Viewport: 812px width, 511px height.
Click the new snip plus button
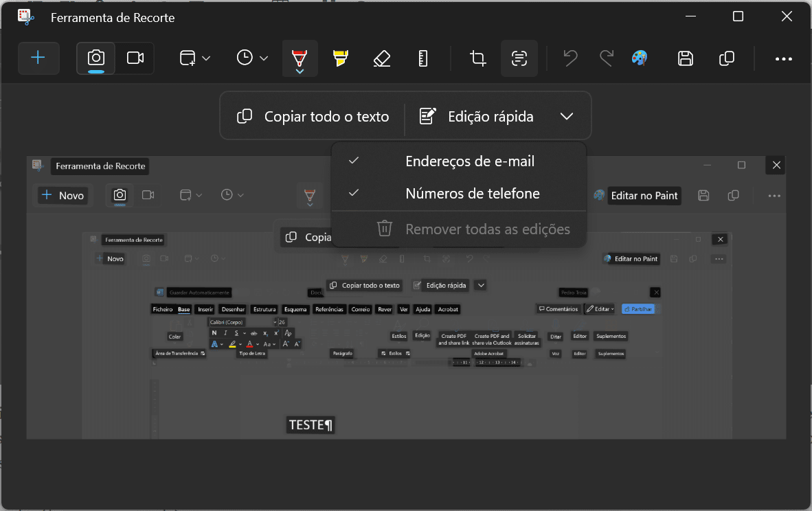coord(38,58)
